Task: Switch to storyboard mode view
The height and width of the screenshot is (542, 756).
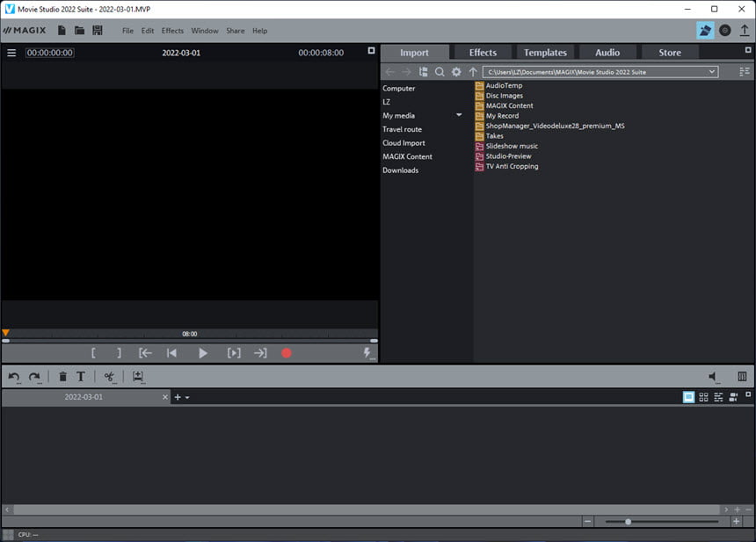Action: (x=688, y=397)
